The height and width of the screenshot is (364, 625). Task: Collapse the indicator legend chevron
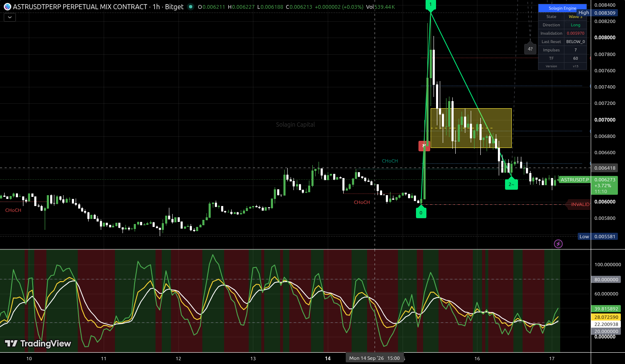tap(10, 18)
